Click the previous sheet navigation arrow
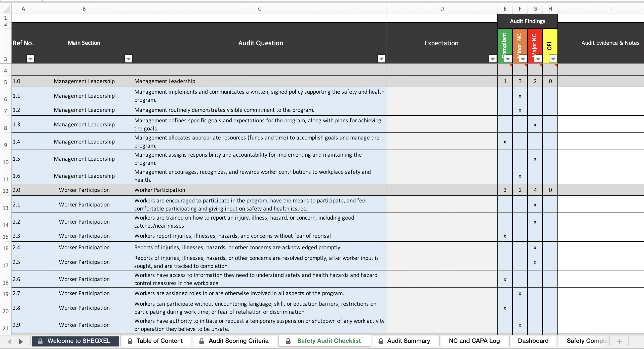This screenshot has width=644, height=349. click(x=9, y=341)
